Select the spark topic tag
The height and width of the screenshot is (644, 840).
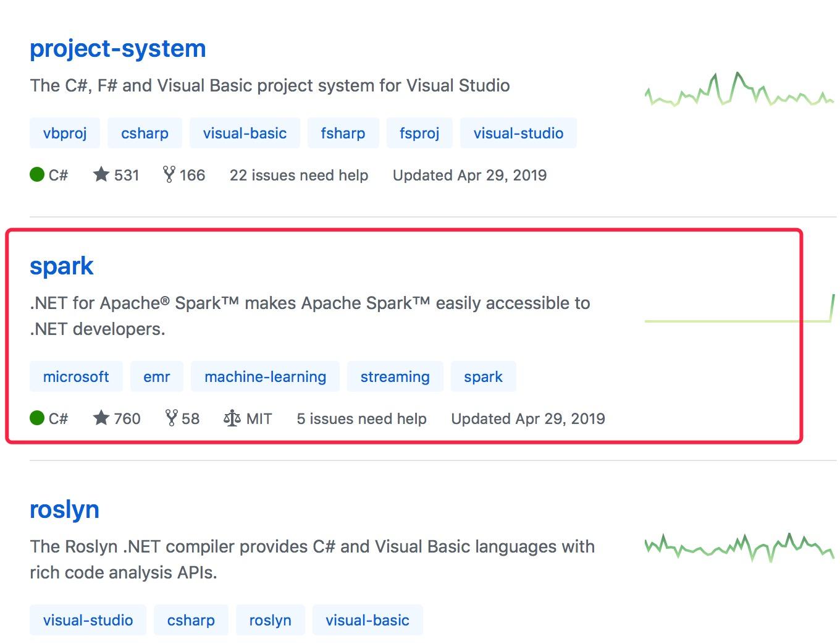pyautogui.click(x=483, y=376)
